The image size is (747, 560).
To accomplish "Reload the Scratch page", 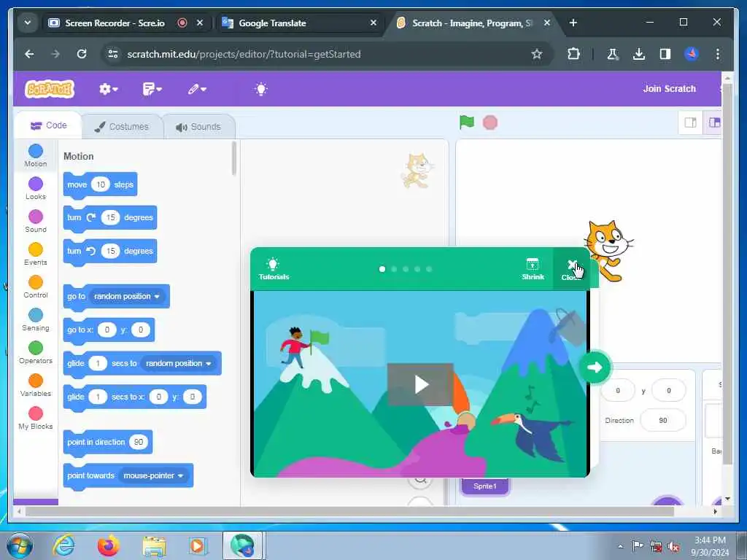I will (82, 54).
